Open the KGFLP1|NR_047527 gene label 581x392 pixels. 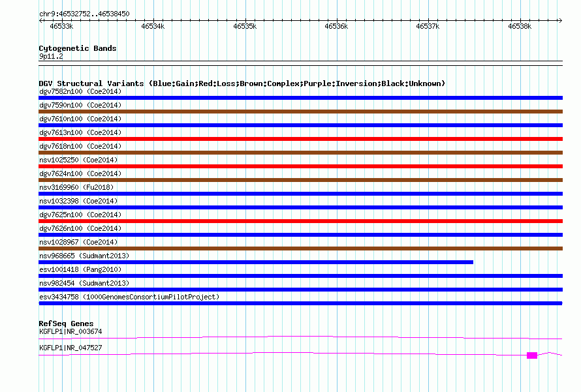[x=71, y=348]
